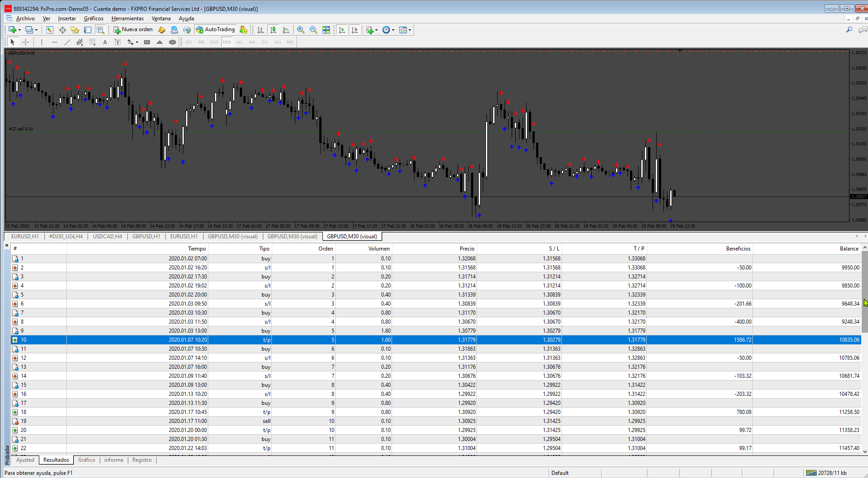The image size is (868, 478).
Task: Switch to the Gráfico tester tab
Action: point(86,460)
